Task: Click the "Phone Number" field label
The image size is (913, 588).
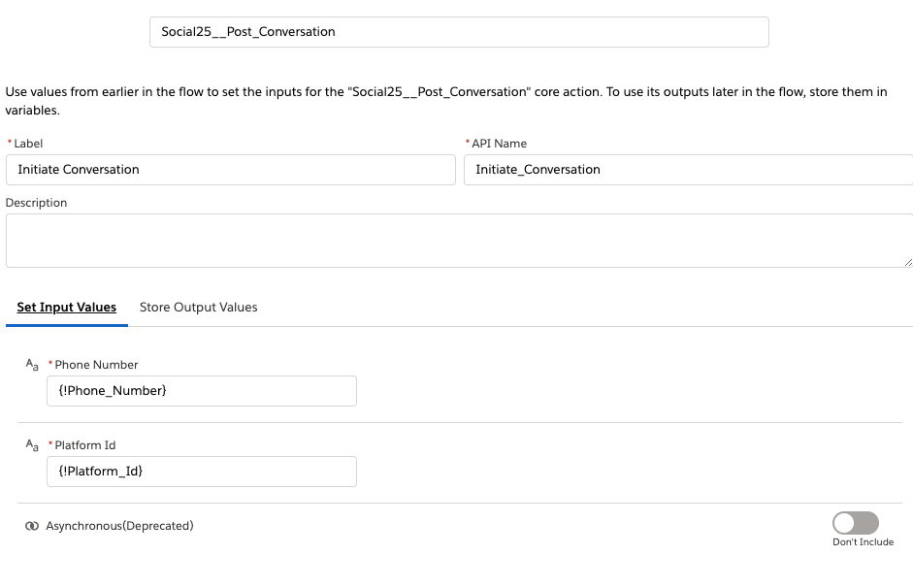Action: pos(96,365)
